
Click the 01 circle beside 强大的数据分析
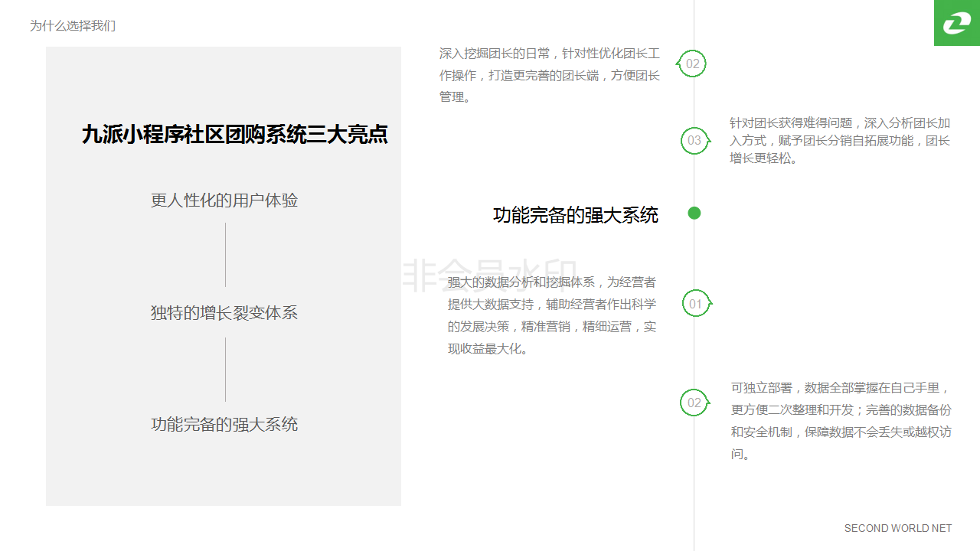[x=696, y=304]
